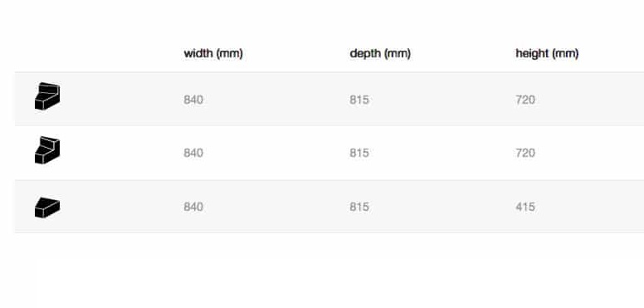Viewport: 644px width, 308px height.
Task: Click the empty header cell above the icons
Action: coord(99,53)
